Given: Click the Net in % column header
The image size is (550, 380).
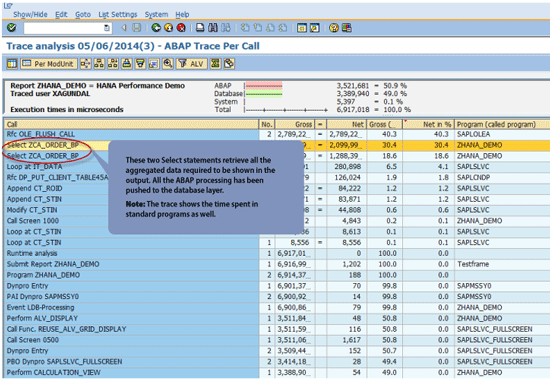Looking at the screenshot, I should tap(428, 124).
